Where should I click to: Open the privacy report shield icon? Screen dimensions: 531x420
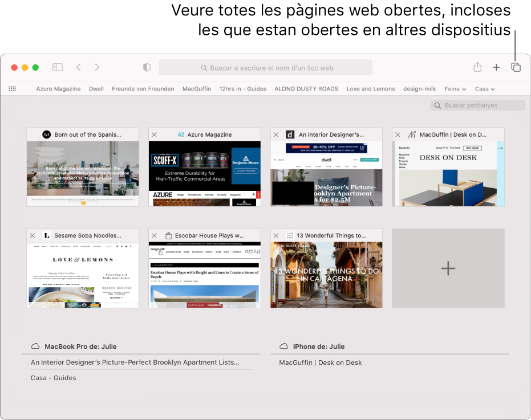click(147, 67)
